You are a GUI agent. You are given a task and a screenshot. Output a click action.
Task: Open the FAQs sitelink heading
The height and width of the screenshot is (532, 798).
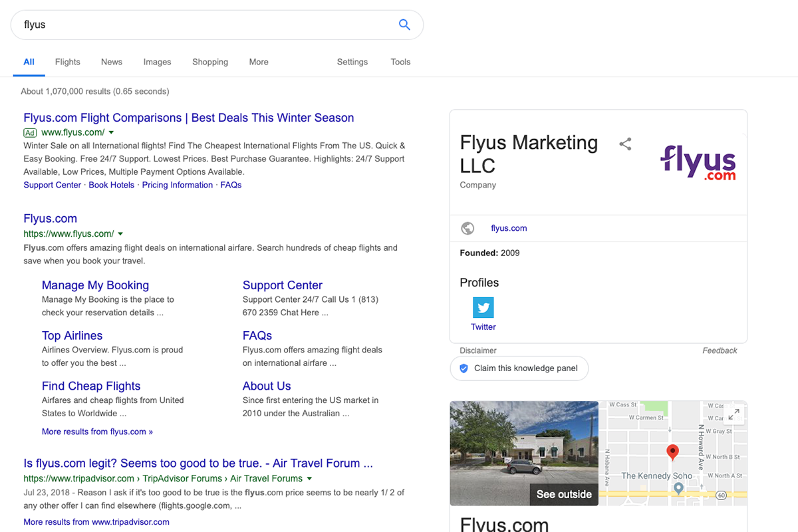tap(257, 336)
